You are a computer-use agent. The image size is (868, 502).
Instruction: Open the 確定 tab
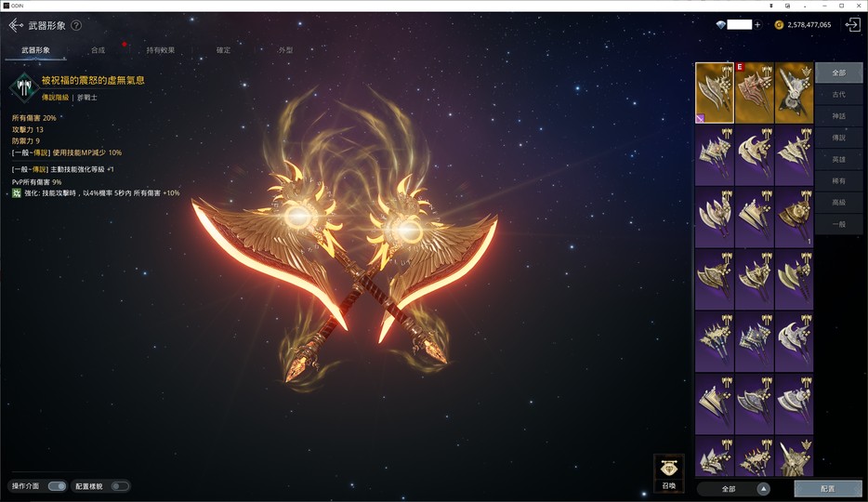point(223,50)
